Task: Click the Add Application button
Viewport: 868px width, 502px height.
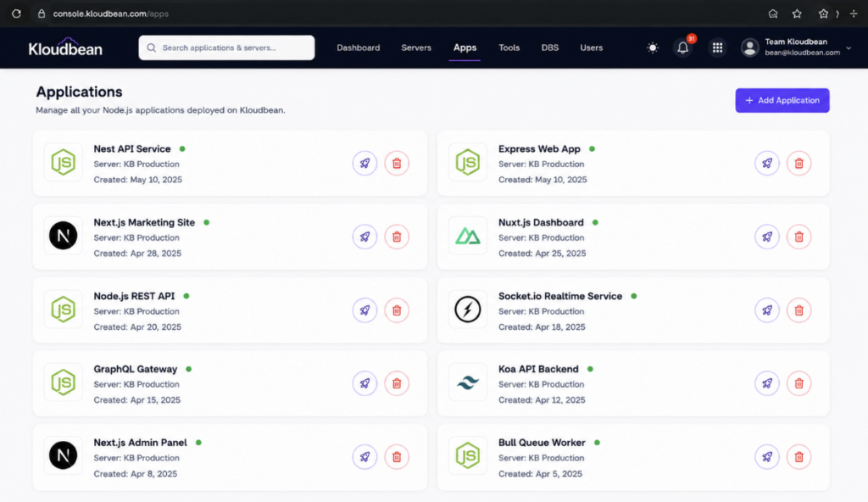Action: pyautogui.click(x=782, y=100)
